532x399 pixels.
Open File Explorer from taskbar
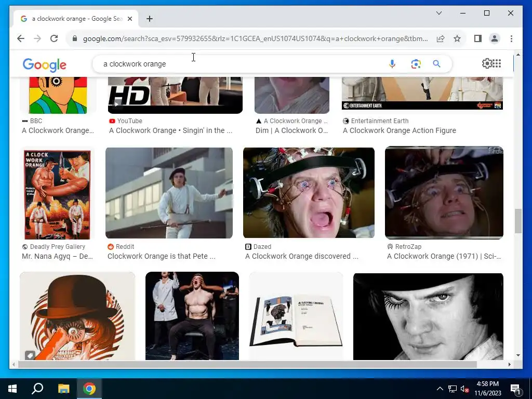[x=63, y=389]
